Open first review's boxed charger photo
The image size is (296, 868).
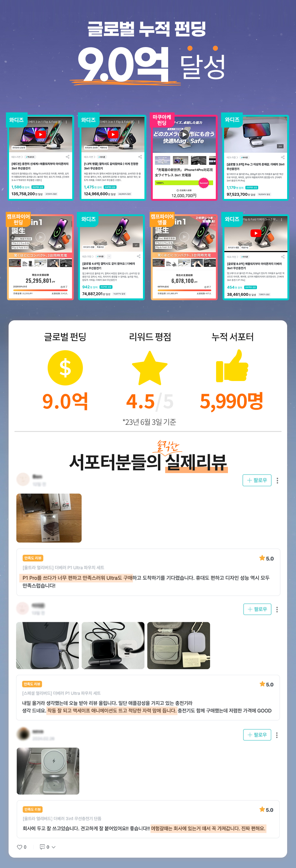click(49, 518)
